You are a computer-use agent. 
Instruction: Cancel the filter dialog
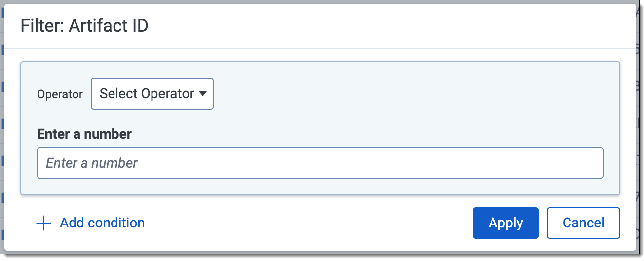[x=583, y=223]
